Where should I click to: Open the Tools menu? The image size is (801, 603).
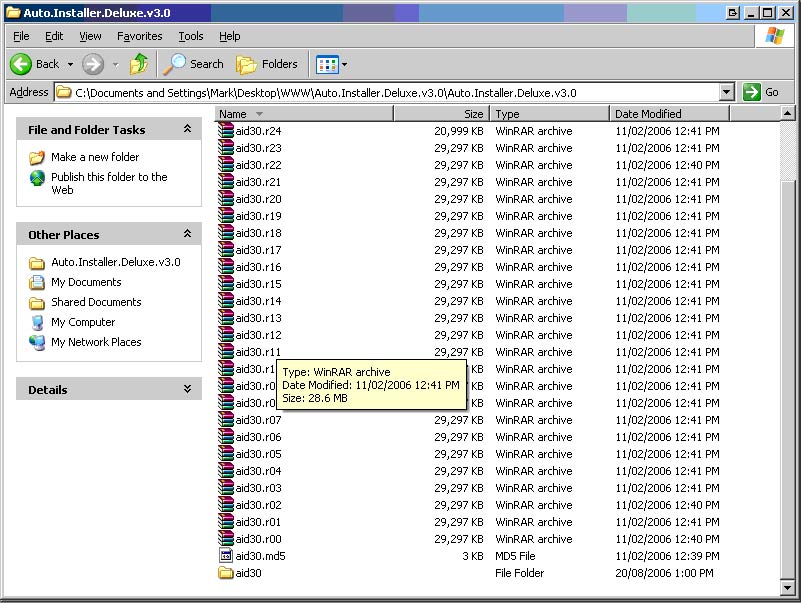191,36
